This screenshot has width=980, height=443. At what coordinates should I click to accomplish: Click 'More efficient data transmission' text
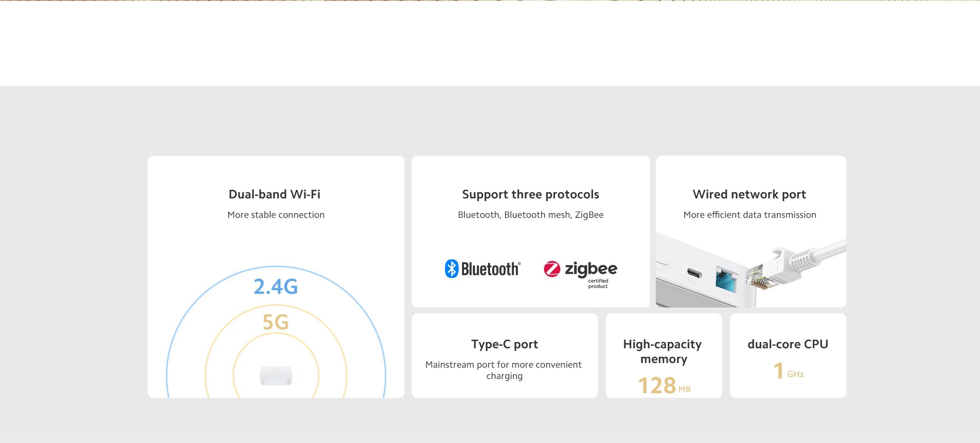pyautogui.click(x=750, y=215)
